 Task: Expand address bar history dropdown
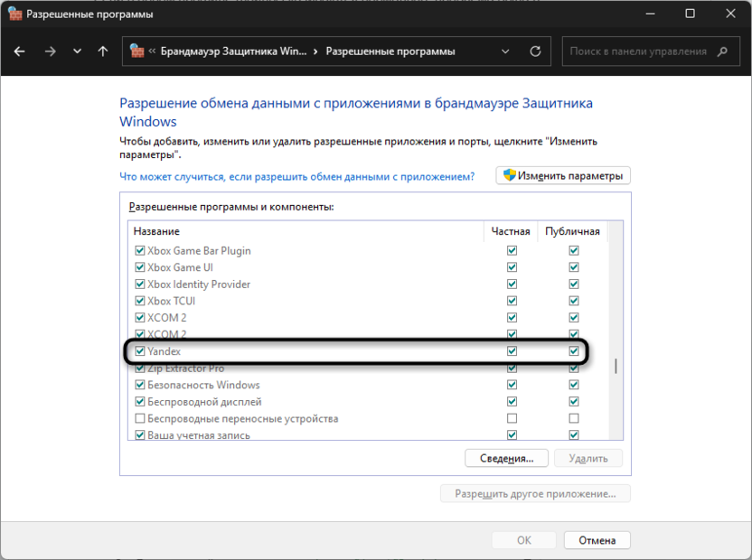509,51
